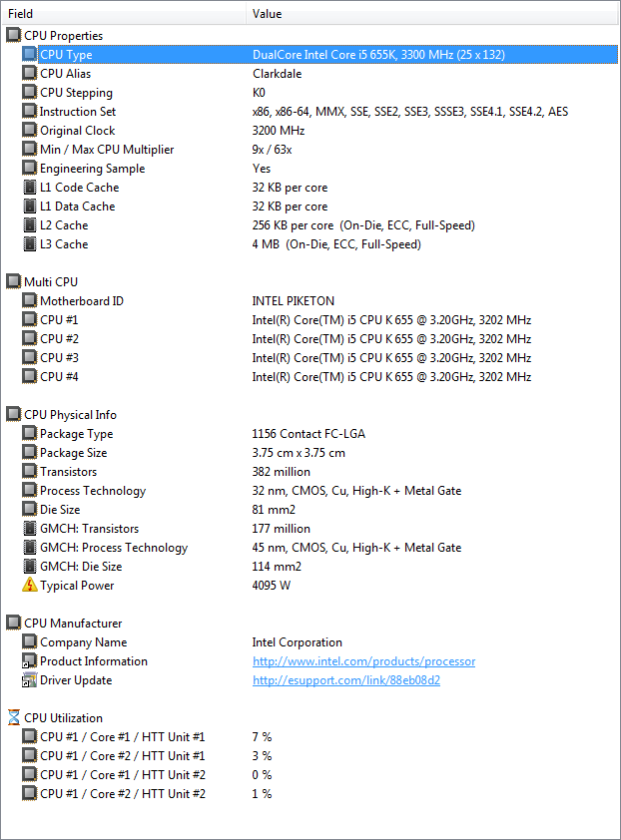
Task: Click icon for Core #2 / HTT Unit #2
Action: (x=30, y=793)
